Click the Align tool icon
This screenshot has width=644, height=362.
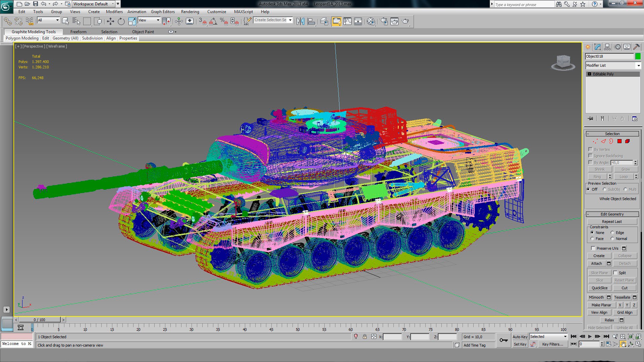click(311, 21)
